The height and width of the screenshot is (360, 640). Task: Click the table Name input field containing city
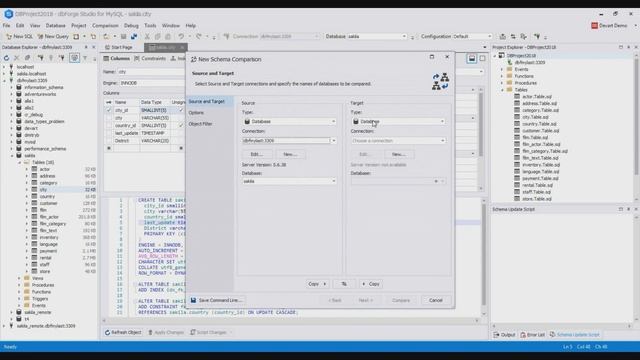[151, 72]
